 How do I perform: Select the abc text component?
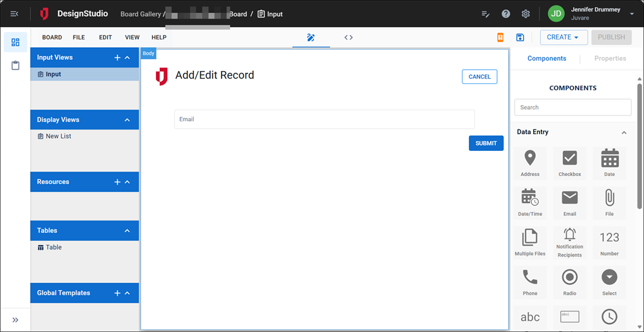[x=530, y=317]
